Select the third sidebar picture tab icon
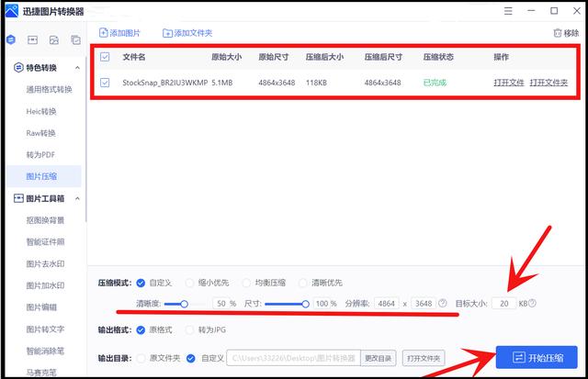 tap(54, 39)
